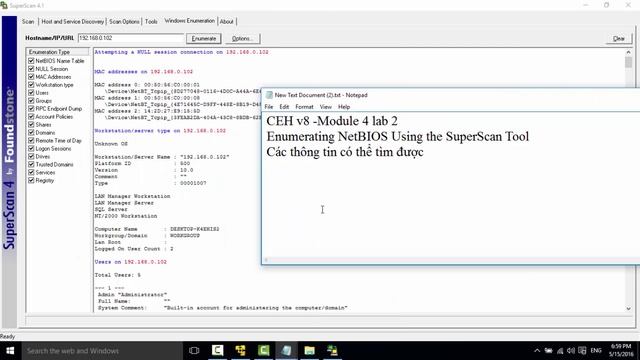Uncheck the Groups enumeration option
This screenshot has width=640, height=360.
pyautogui.click(x=31, y=100)
